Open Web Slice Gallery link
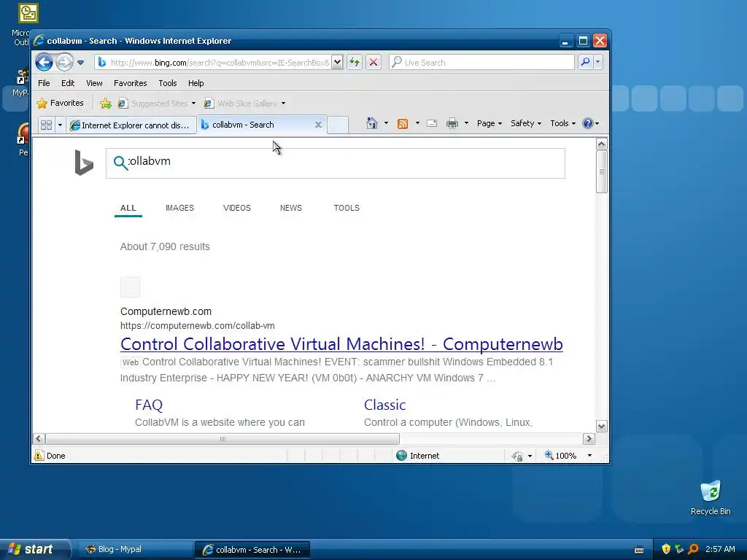This screenshot has height=560, width=747. (x=244, y=103)
